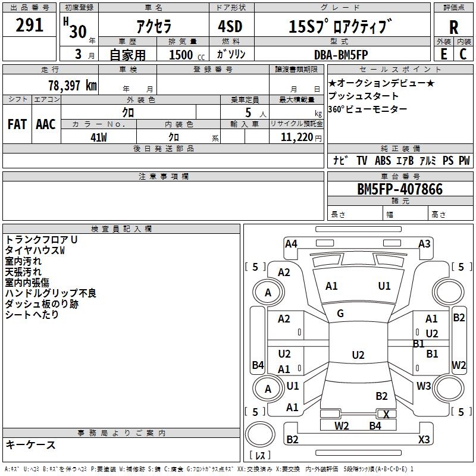Click the shift type FAT
476x476 pixels.
click(x=17, y=124)
